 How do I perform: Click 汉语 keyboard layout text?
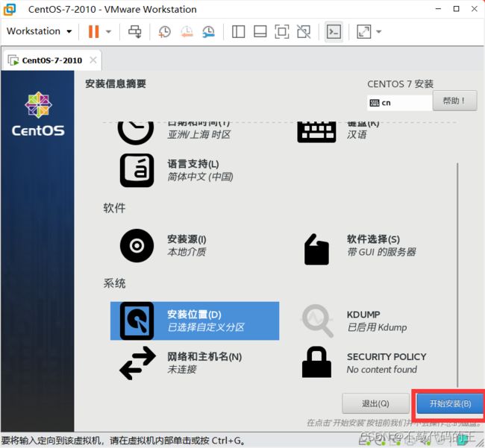[x=357, y=134]
